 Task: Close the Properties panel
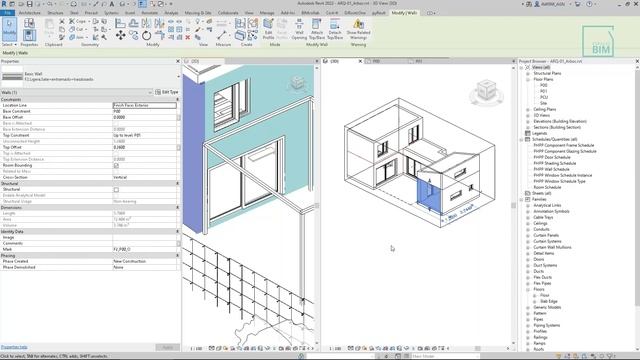pos(178,61)
